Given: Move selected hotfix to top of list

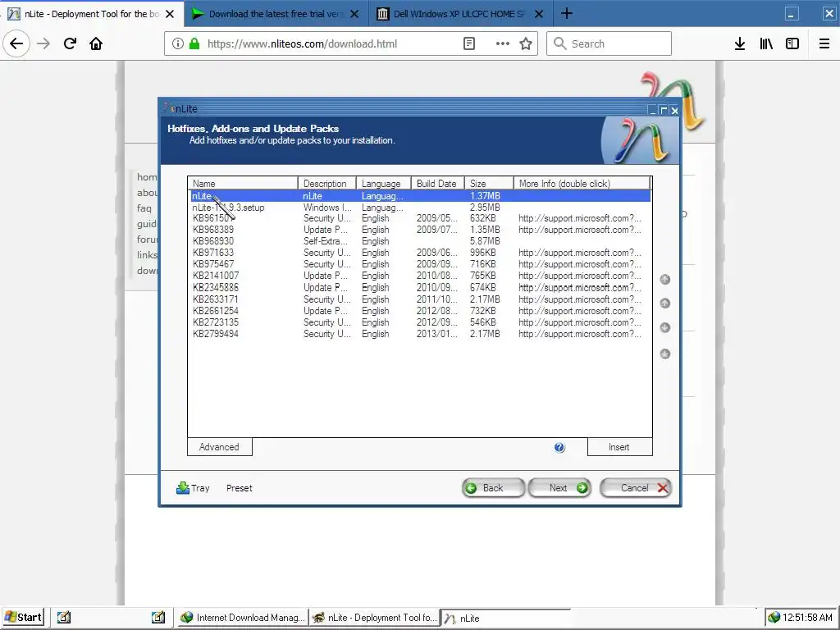Looking at the screenshot, I should click(x=664, y=279).
